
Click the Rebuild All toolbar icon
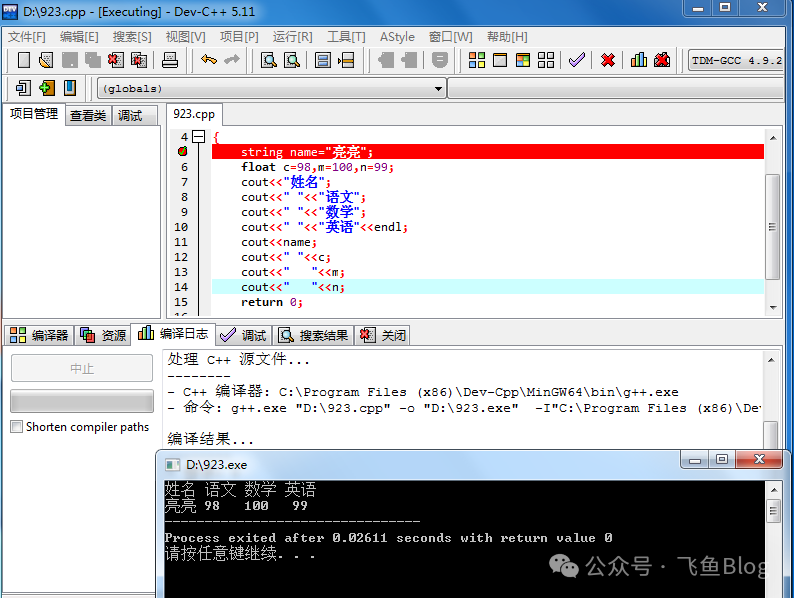[x=546, y=60]
